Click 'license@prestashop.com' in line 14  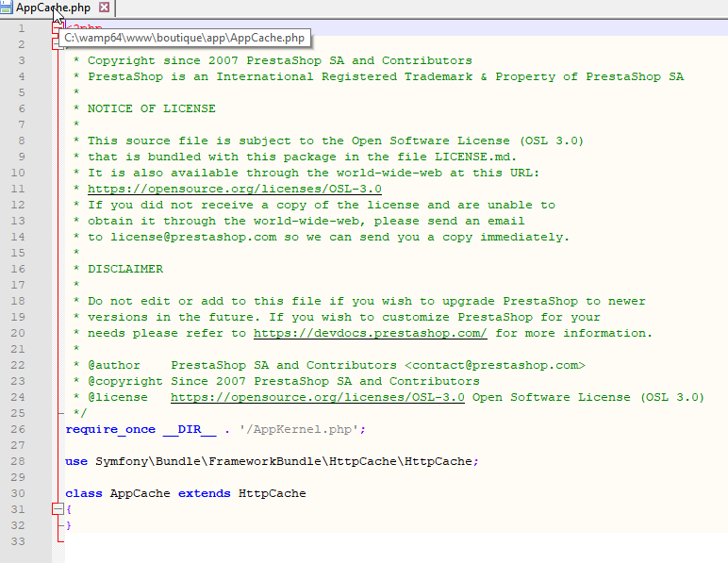(x=193, y=237)
